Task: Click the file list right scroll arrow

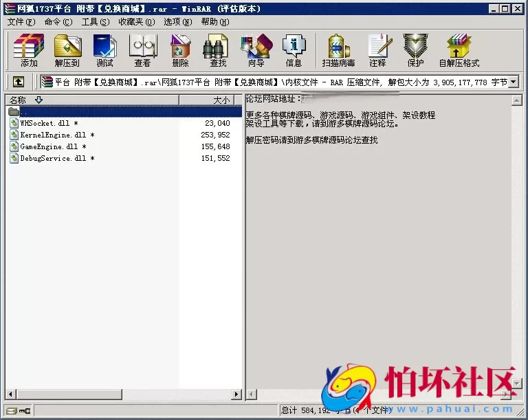Action: (x=236, y=394)
